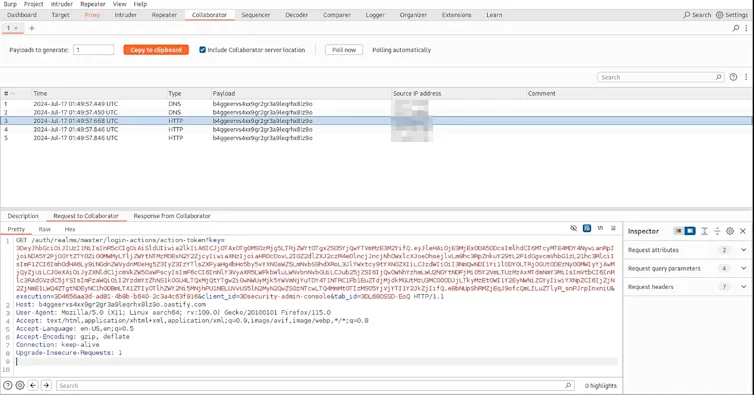Open the Description tab

point(23,216)
